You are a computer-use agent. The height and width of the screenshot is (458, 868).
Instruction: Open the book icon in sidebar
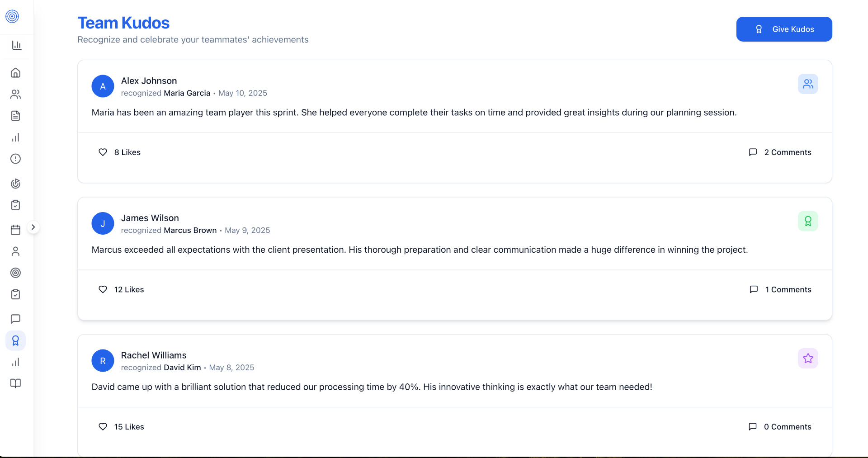(15, 383)
